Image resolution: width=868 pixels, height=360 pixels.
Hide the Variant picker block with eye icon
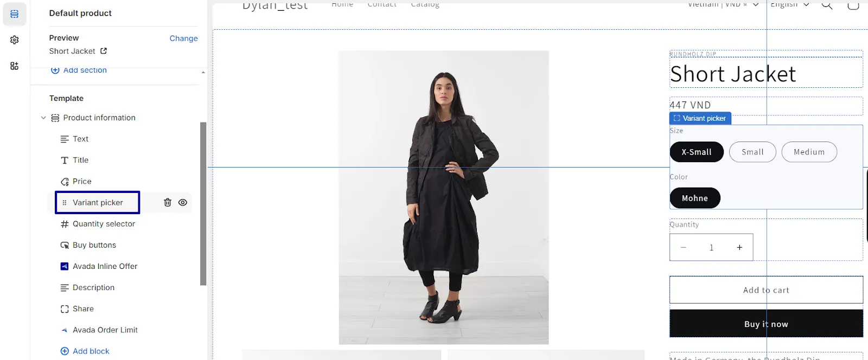(183, 203)
